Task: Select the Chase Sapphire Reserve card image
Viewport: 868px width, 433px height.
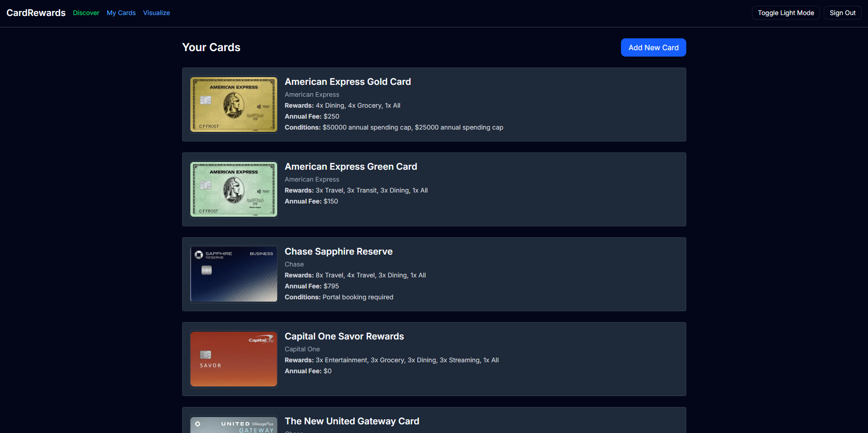Action: (234, 274)
